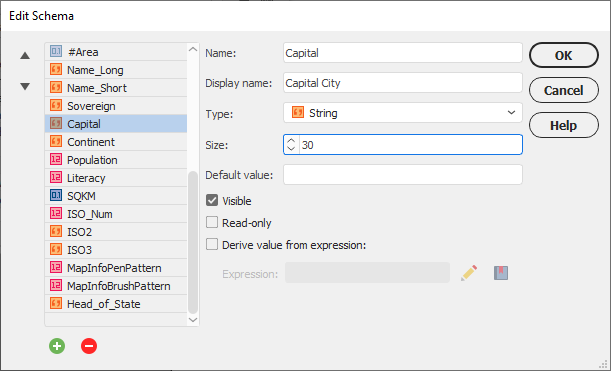Uncheck the Visible checkbox
This screenshot has width=611, height=371.
[x=212, y=200]
